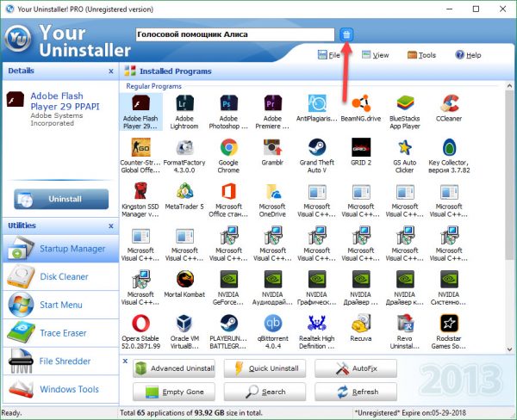The width and height of the screenshot is (517, 420).
Task: Click the Advanced Uninstall button
Action: pos(174,368)
